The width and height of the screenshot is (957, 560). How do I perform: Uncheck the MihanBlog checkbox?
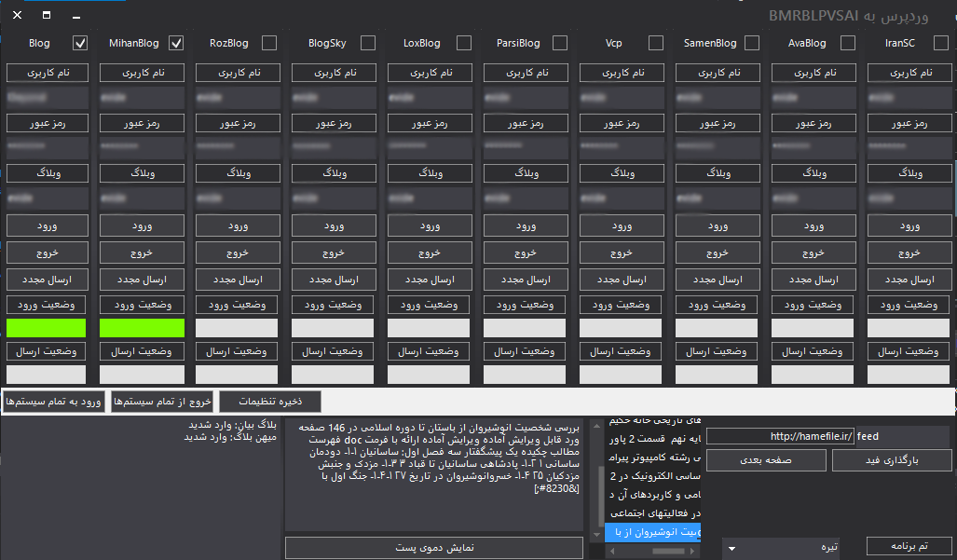click(176, 43)
